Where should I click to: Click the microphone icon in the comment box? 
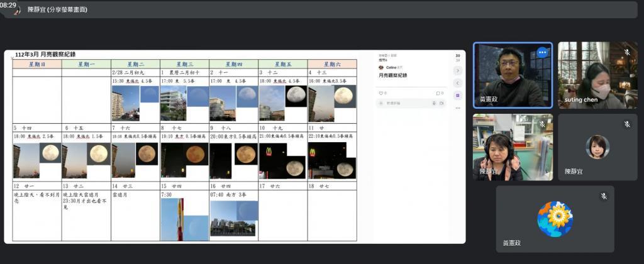tap(434, 102)
